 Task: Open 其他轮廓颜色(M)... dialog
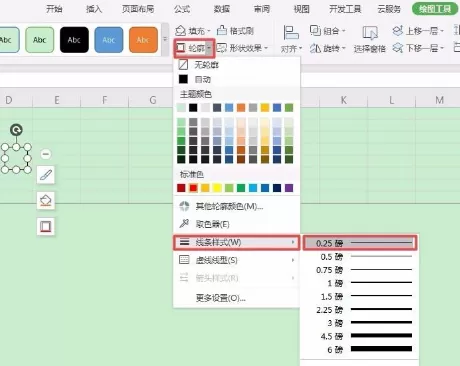(x=236, y=206)
